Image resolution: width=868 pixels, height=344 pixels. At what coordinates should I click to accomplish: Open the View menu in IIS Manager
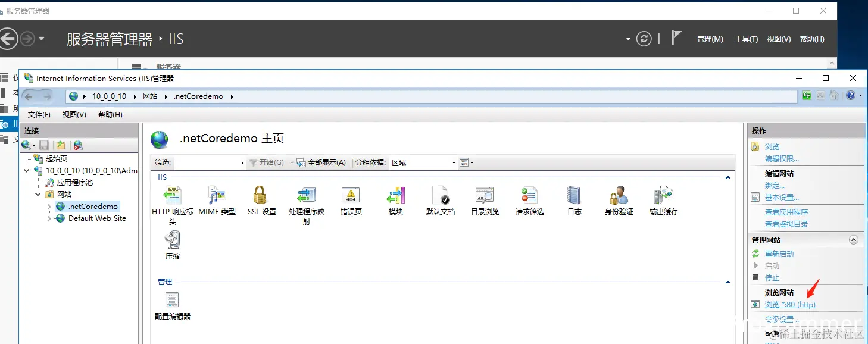[x=74, y=114]
